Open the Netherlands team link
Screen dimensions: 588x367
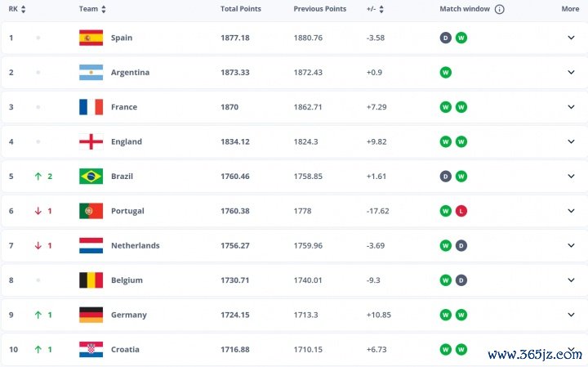[135, 245]
